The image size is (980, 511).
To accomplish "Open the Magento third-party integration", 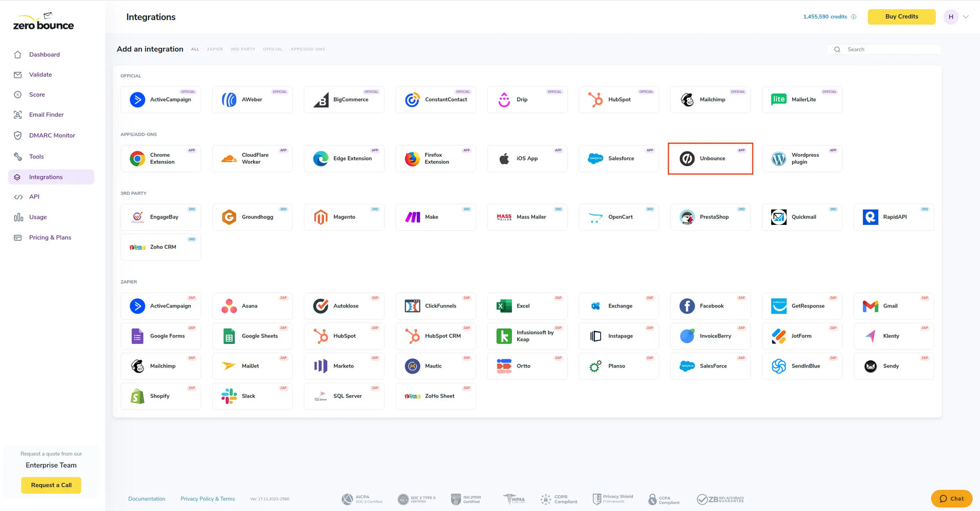I will (344, 217).
